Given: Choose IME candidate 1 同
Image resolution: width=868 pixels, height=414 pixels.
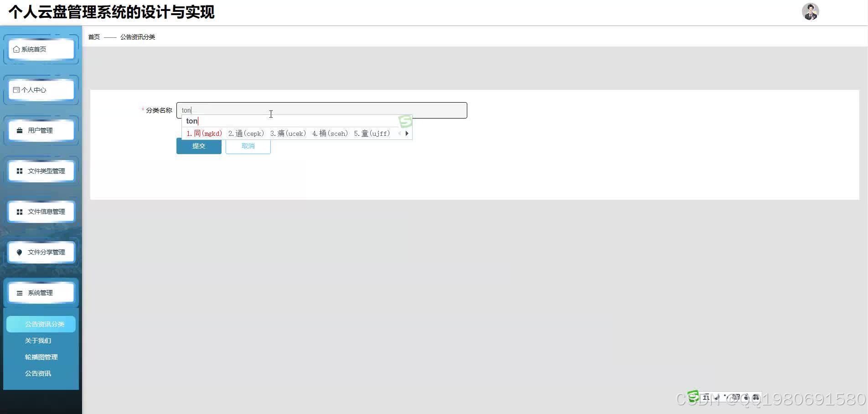Looking at the screenshot, I should 204,134.
